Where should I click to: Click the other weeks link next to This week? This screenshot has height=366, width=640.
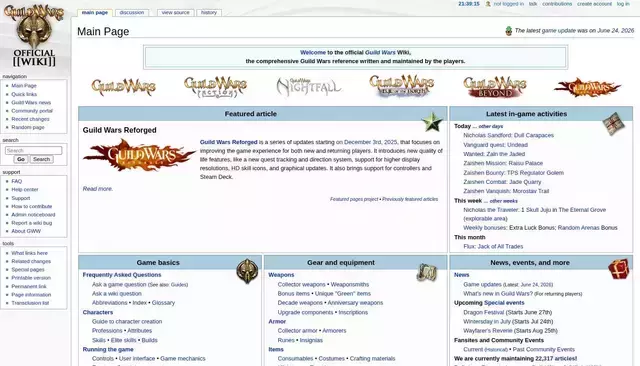[503, 201]
